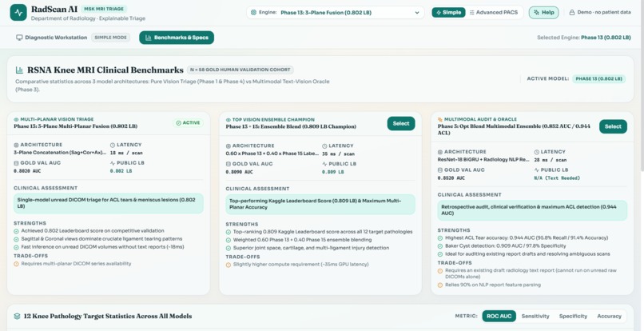Click the 0.809 LB public leaderboard value
Viewport: 644px width, 331px height.
333,172
